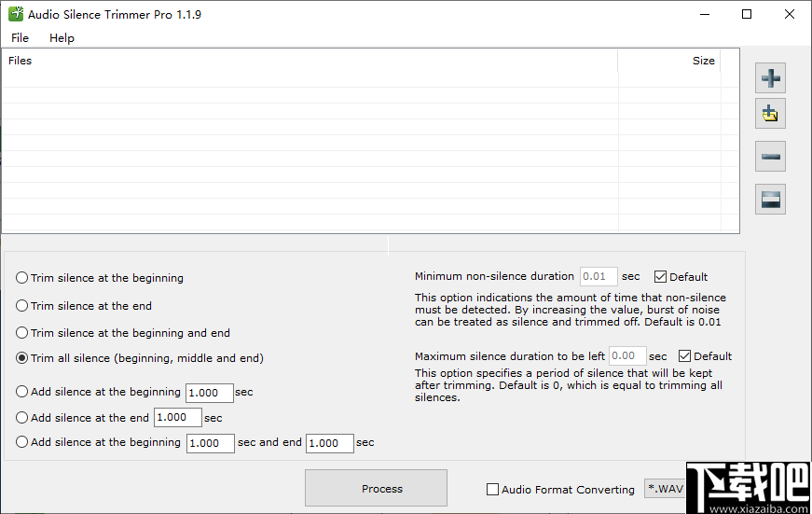The height and width of the screenshot is (514, 812).
Task: Click the Add silence at end seconds field
Action: pos(178,417)
